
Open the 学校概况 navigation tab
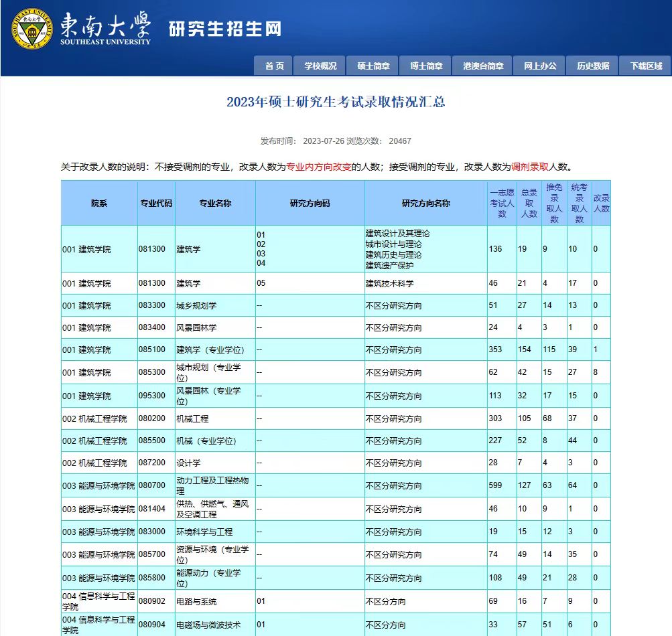[x=320, y=66]
